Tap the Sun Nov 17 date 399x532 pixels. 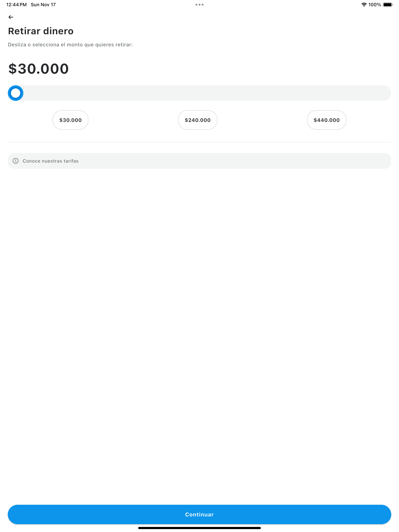click(x=43, y=4)
